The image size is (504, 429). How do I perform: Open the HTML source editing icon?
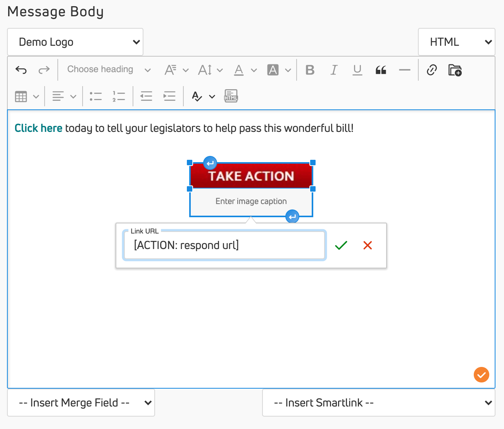click(x=231, y=96)
